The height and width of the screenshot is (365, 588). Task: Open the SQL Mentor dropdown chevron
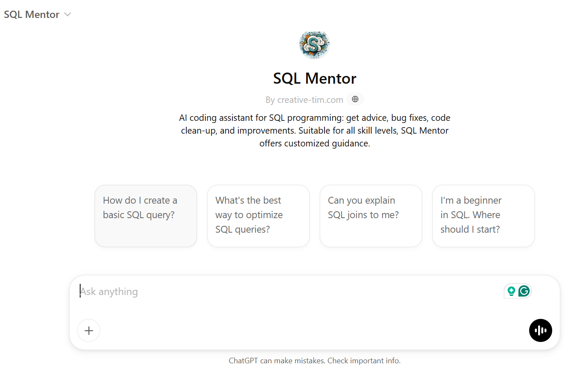pyautogui.click(x=67, y=15)
